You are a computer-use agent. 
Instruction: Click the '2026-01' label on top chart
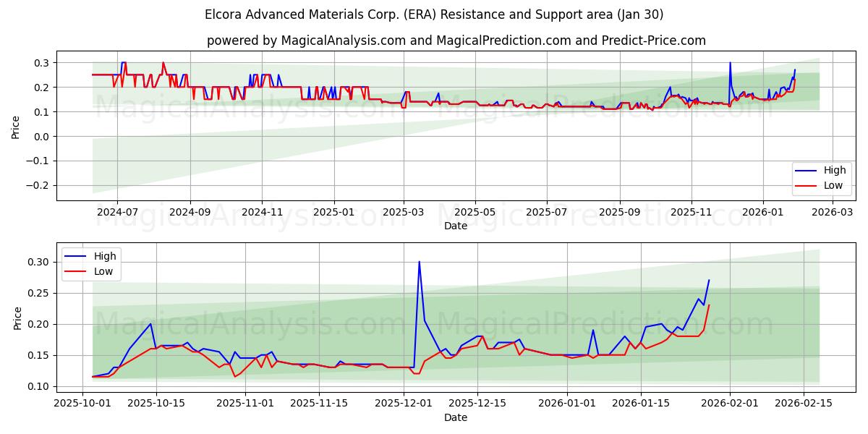coord(762,213)
